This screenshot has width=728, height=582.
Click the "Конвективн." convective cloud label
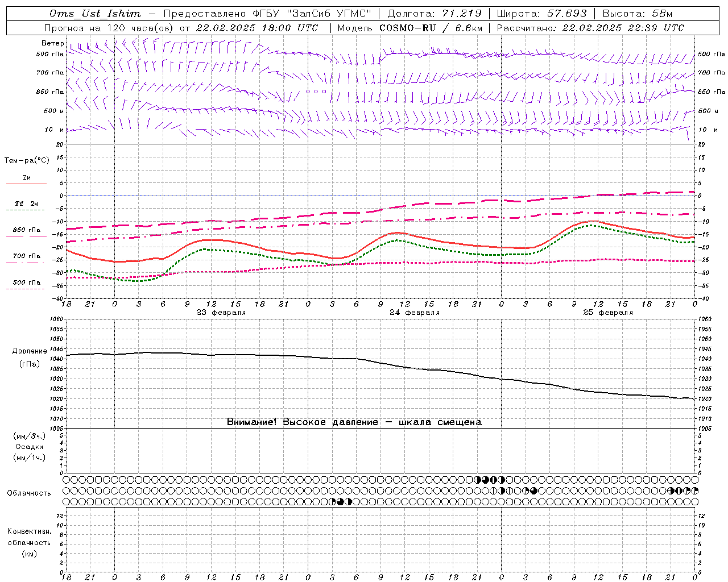click(x=29, y=531)
